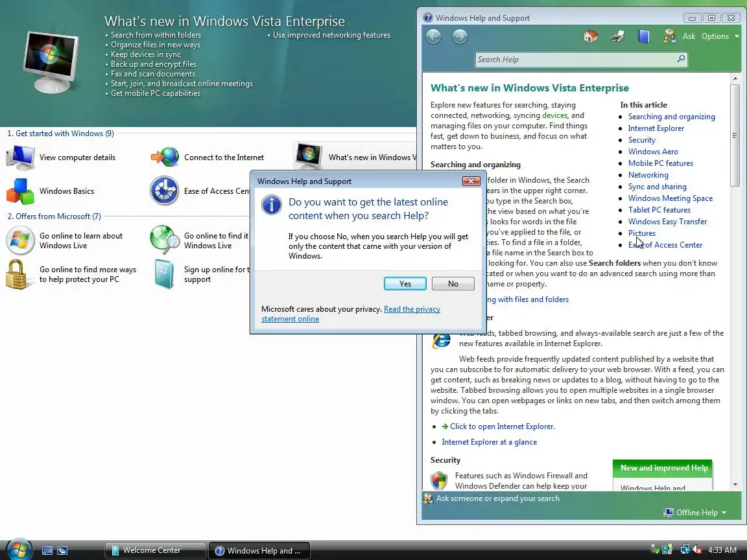Click Switch between windows quick launch icon

[x=62, y=550]
